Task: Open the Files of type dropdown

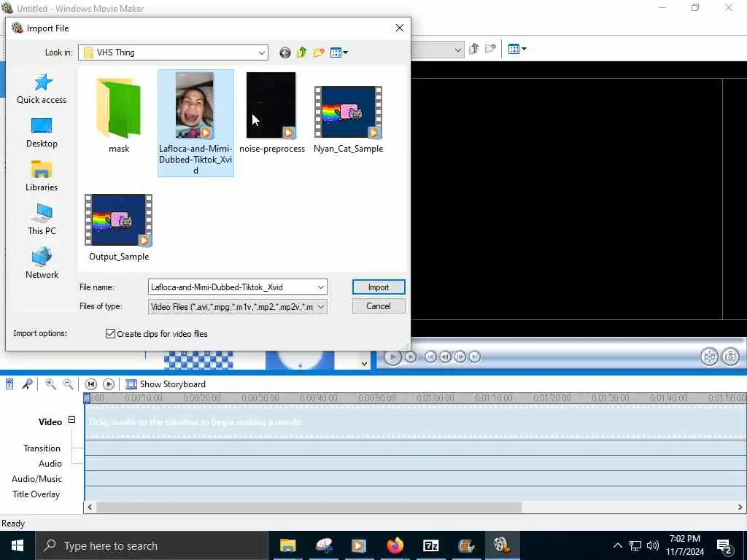Action: [238, 307]
